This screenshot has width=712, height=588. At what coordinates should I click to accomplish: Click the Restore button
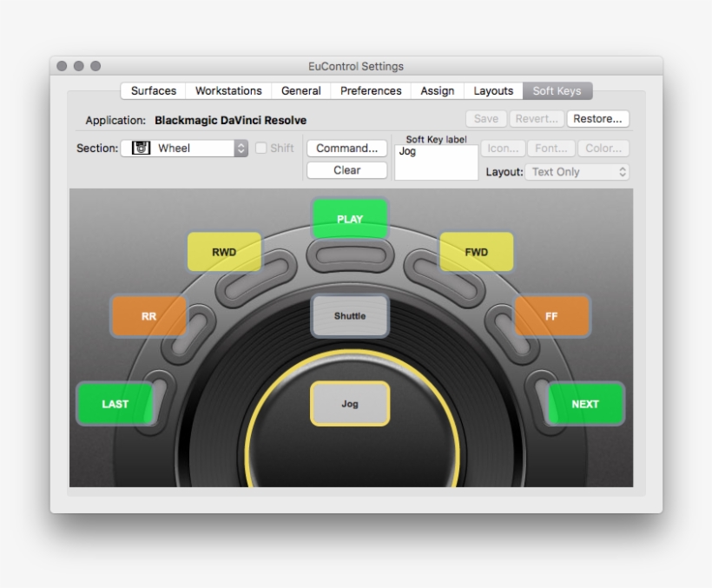(597, 119)
